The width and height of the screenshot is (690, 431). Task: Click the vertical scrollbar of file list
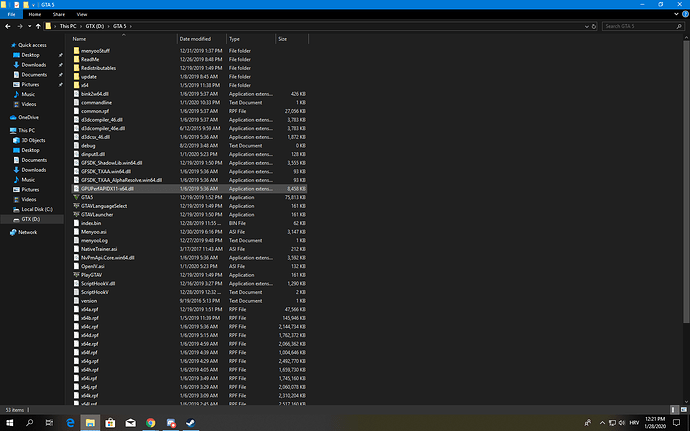[686, 183]
